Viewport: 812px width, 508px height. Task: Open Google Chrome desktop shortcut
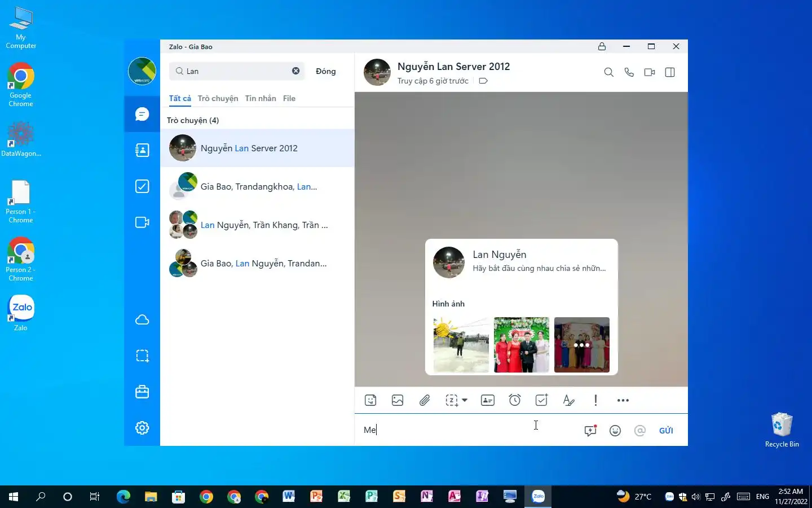click(x=21, y=85)
